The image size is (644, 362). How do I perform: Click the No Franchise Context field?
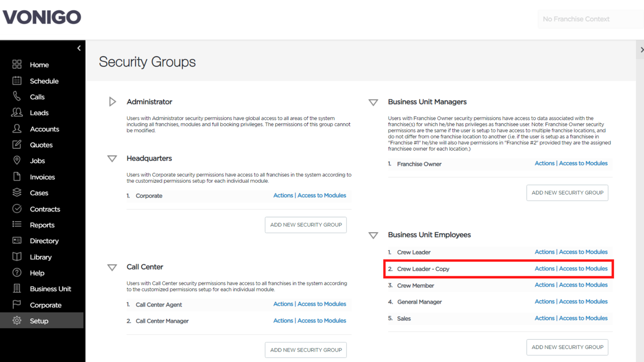[590, 19]
